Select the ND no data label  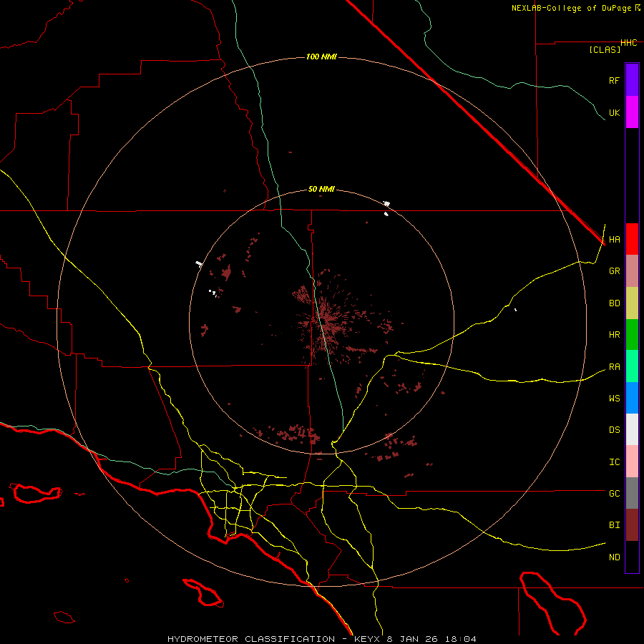coord(614,557)
